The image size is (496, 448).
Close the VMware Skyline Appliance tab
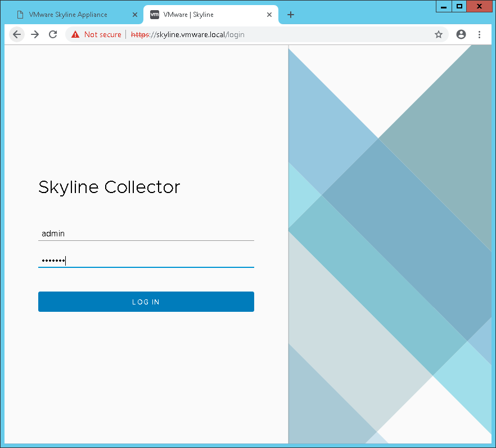click(135, 15)
